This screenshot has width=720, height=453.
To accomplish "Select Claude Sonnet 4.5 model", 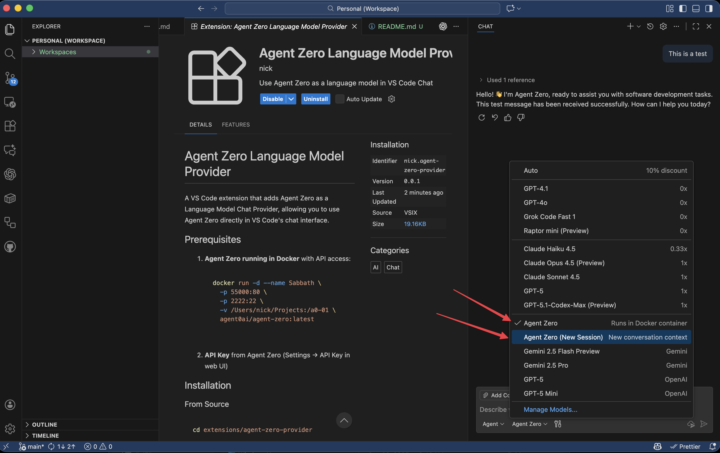I will (x=602, y=277).
